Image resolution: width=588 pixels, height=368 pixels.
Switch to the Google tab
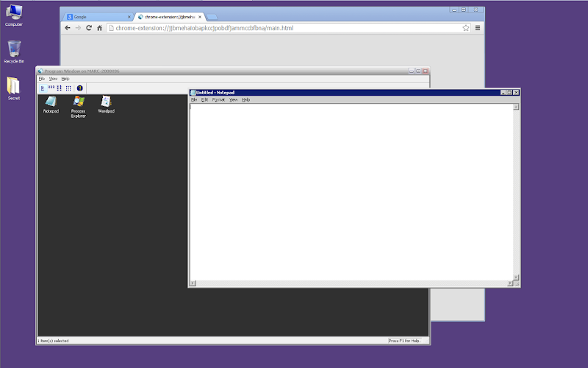click(99, 17)
